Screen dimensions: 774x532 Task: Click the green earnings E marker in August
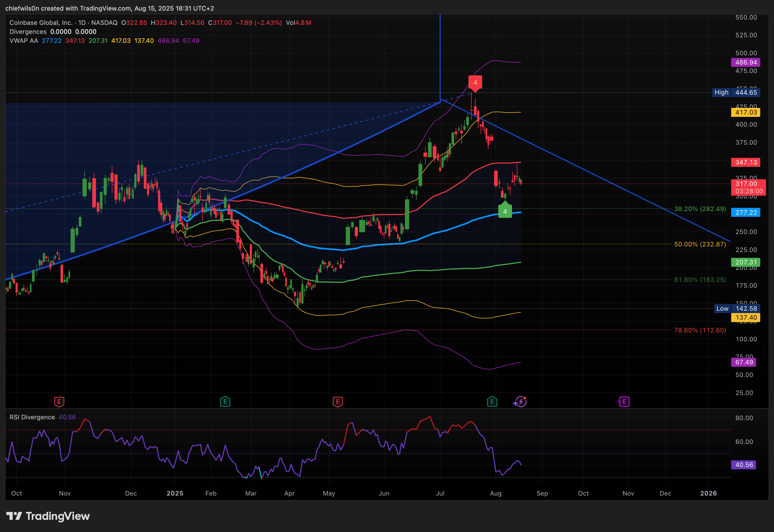pos(492,402)
